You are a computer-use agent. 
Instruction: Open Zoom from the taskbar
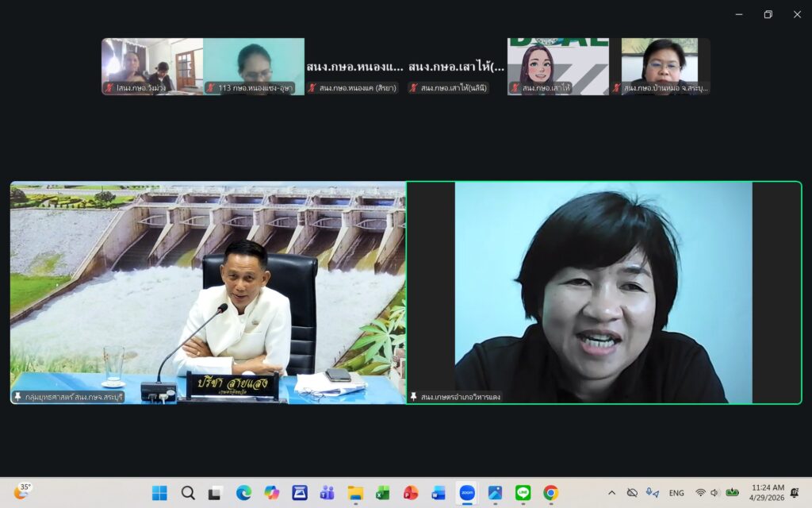click(467, 493)
